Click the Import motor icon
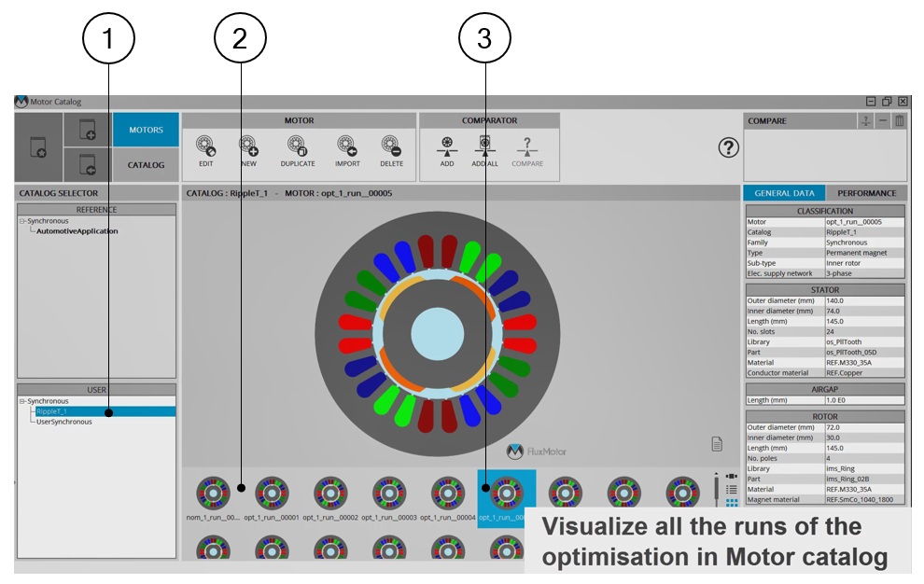The width and height of the screenshot is (924, 584). tap(347, 146)
